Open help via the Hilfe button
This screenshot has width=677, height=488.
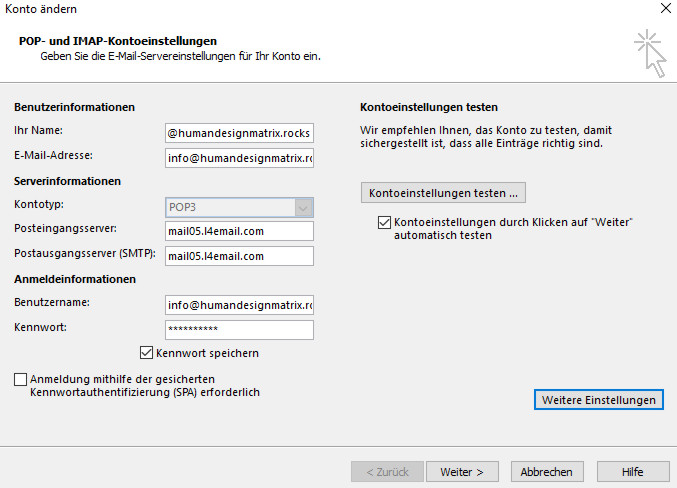tap(633, 471)
